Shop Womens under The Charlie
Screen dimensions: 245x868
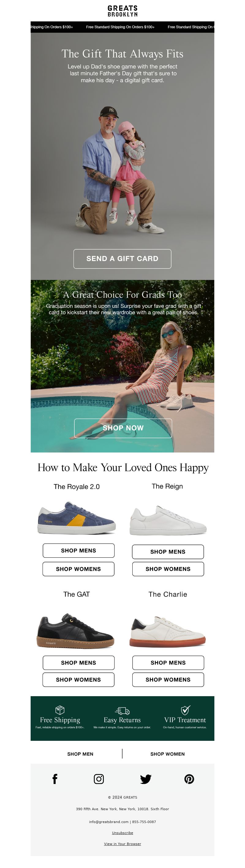(168, 679)
